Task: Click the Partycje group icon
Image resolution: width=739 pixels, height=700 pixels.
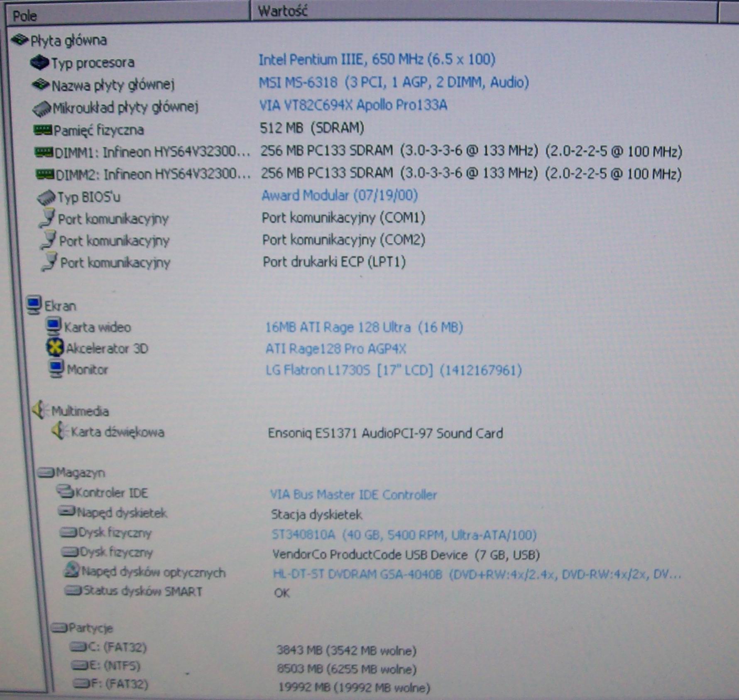Action: (59, 628)
